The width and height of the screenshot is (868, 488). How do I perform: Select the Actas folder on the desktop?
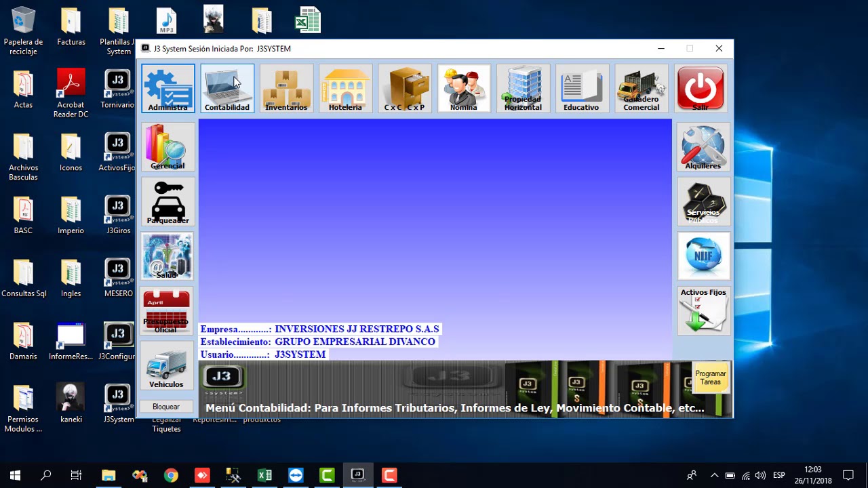pos(23,90)
